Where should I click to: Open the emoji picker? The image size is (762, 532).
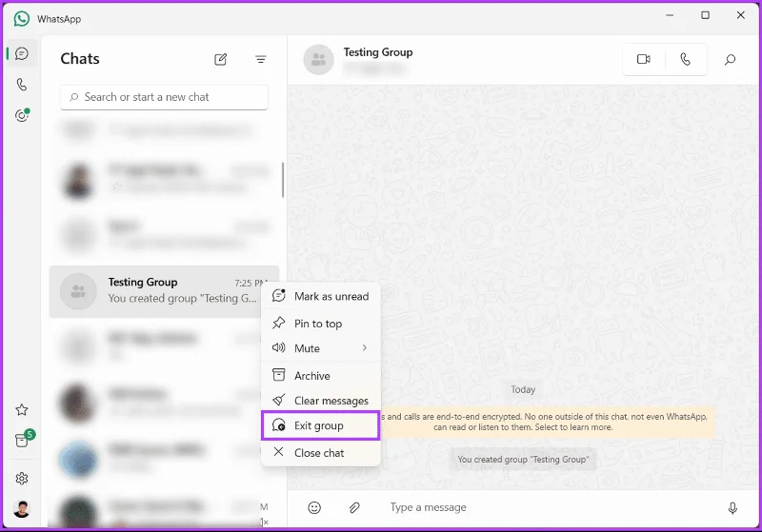[x=314, y=507]
